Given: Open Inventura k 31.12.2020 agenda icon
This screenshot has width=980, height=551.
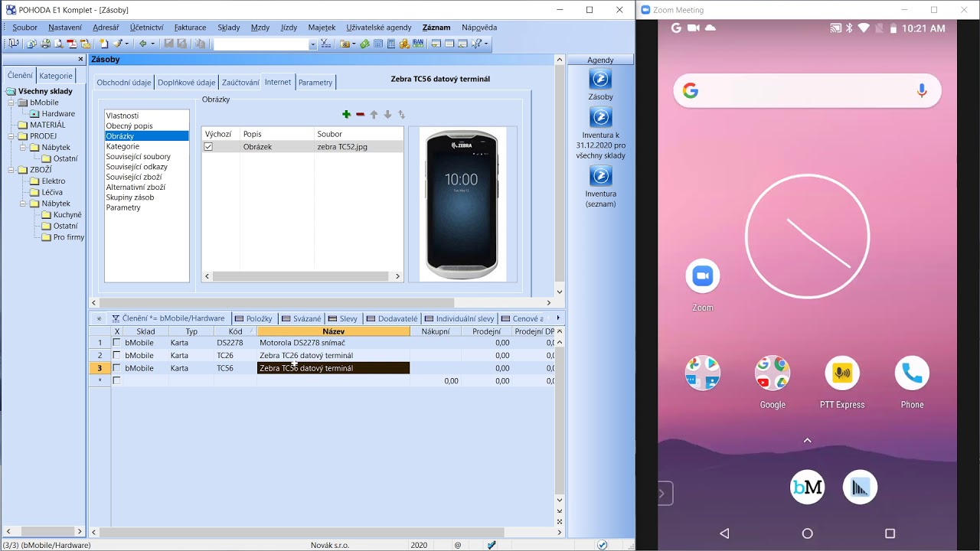Looking at the screenshot, I should pyautogui.click(x=600, y=117).
